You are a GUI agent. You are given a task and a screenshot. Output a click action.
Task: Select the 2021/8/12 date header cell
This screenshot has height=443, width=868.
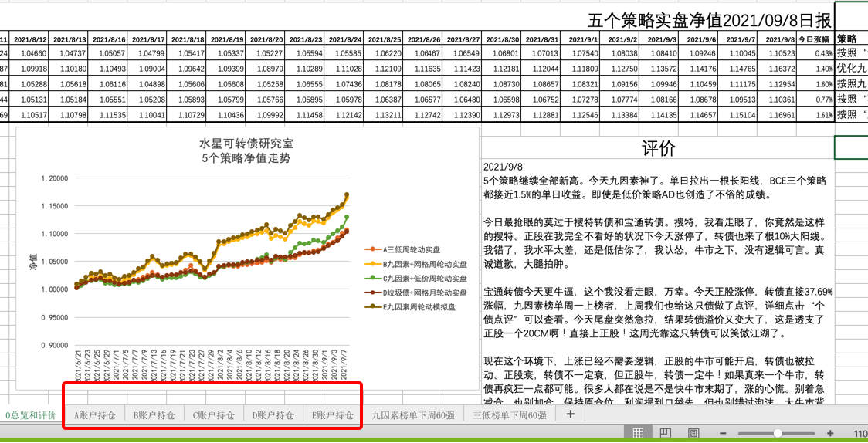[30, 40]
